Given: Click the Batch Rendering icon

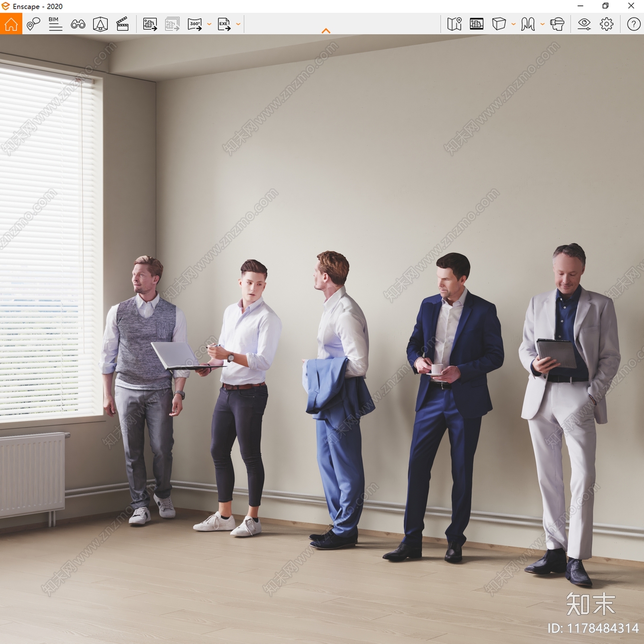Looking at the screenshot, I should point(172,24).
